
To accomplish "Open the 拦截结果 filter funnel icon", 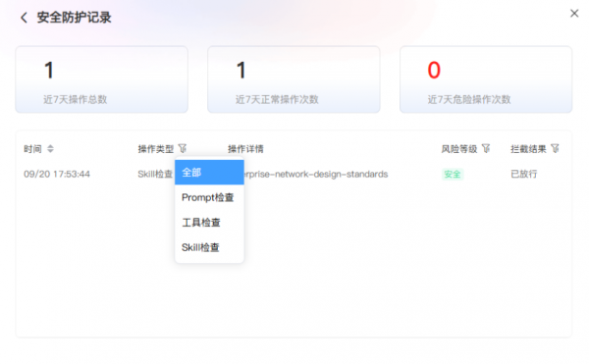I will 556,148.
